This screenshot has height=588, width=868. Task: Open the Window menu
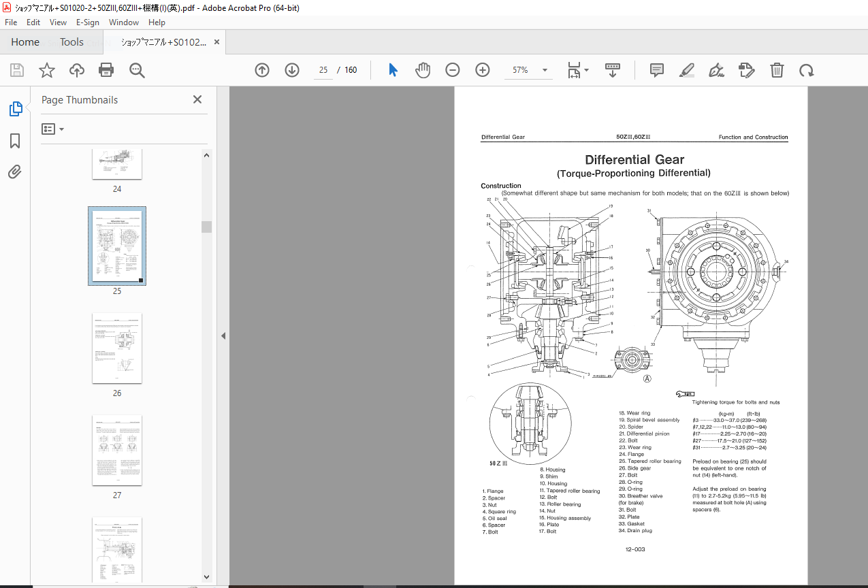coord(124,22)
